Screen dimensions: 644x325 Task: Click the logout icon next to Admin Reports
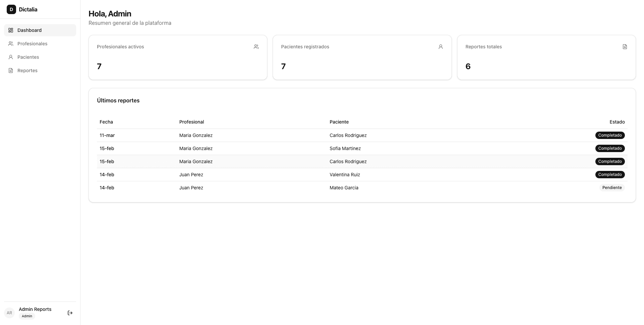pyautogui.click(x=70, y=313)
